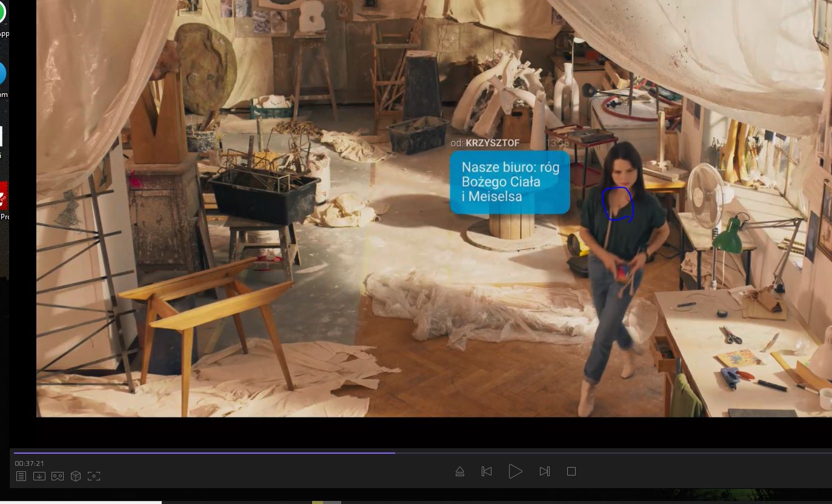The image size is (832, 504).
Task: Skip to the next track
Action: (x=544, y=471)
